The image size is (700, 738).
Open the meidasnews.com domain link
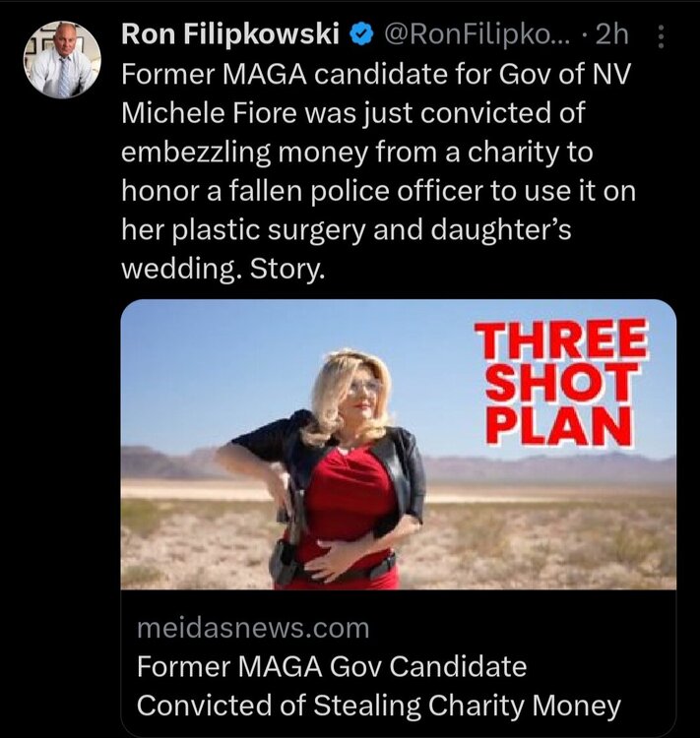tap(253, 629)
